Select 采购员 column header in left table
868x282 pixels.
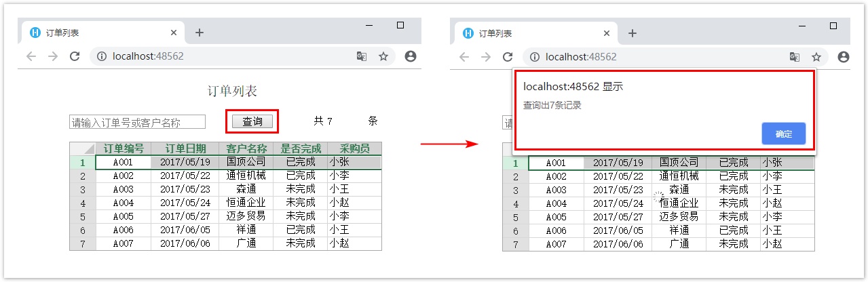[x=354, y=148]
